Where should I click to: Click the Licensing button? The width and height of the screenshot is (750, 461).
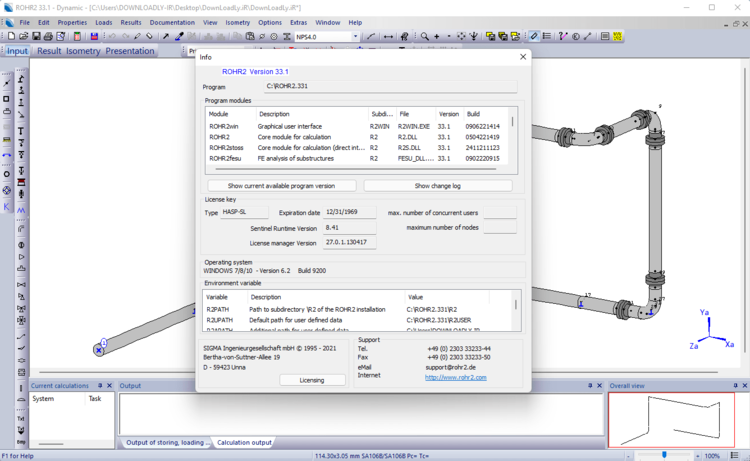point(312,380)
